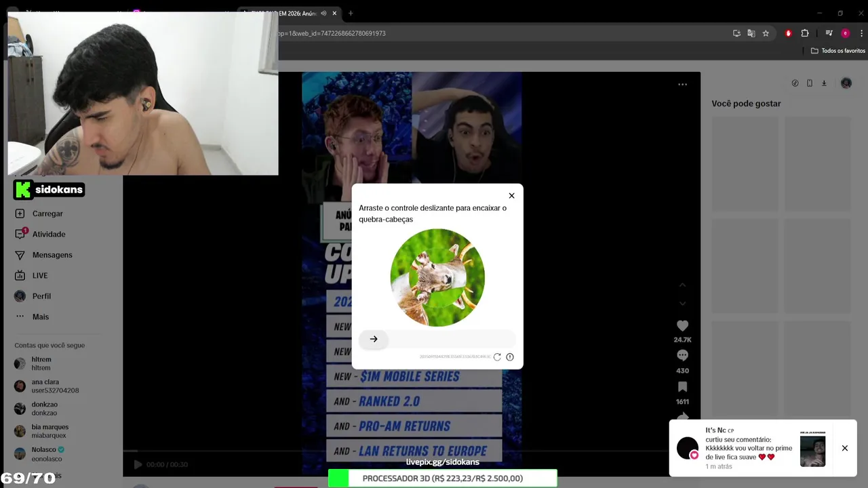Click the 430 comments count
The width and height of the screenshot is (868, 488).
pos(682,371)
